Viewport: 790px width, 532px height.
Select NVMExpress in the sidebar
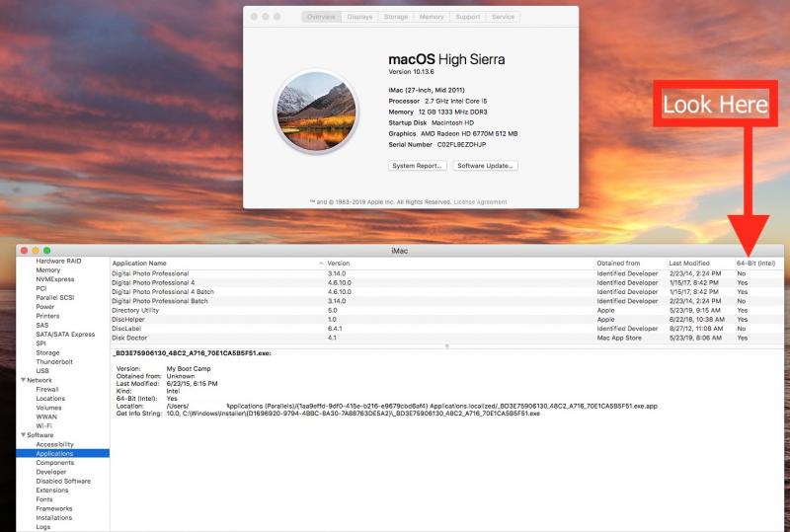(x=55, y=279)
